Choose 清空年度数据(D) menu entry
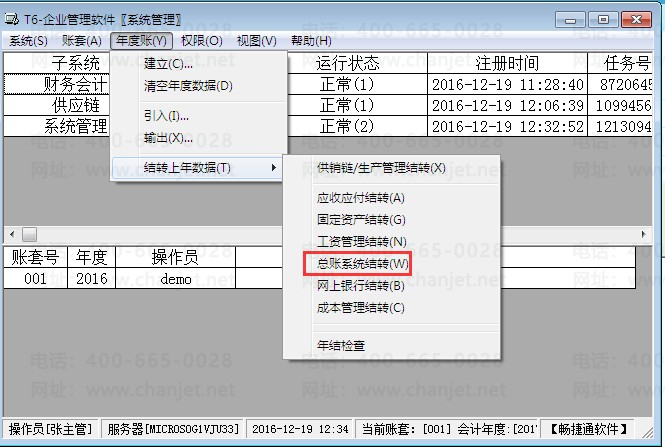This screenshot has width=665, height=447. click(188, 86)
